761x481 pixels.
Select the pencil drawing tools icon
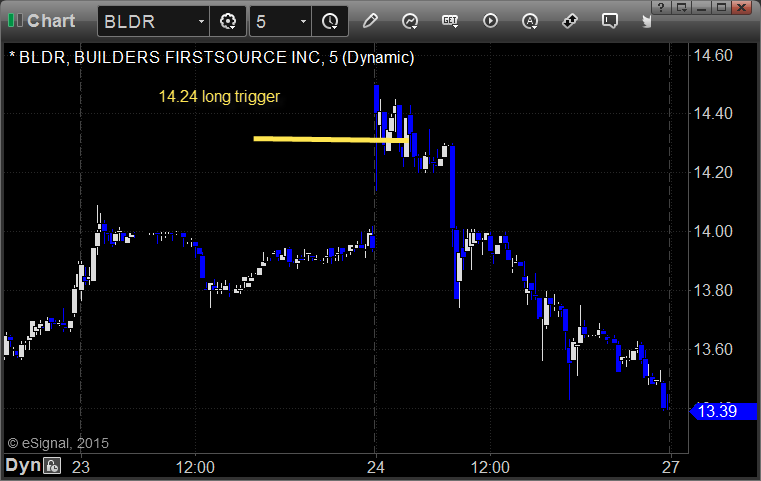(370, 21)
